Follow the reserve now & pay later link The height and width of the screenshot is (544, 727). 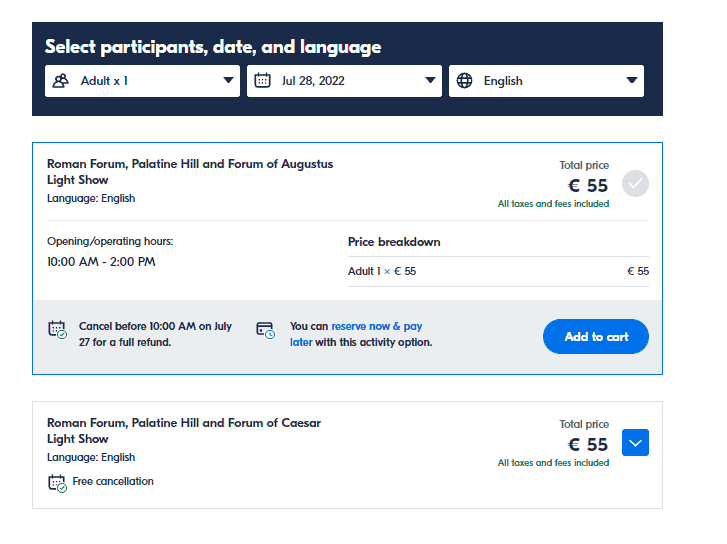376,327
